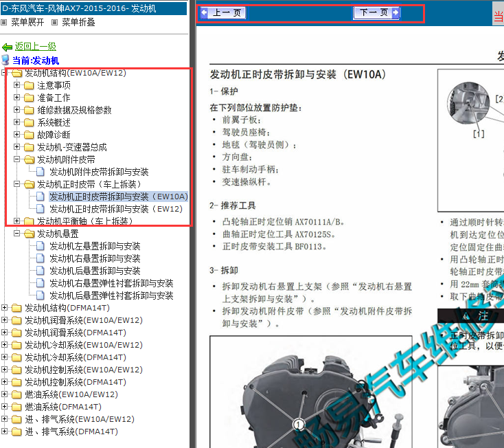Click folder icon of 准备工作

click(29, 98)
